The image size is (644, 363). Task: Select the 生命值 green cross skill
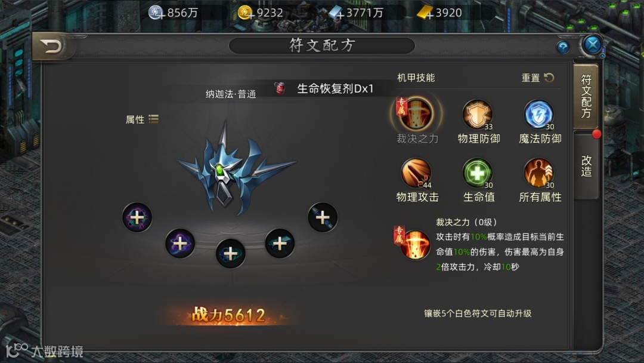[x=477, y=173]
